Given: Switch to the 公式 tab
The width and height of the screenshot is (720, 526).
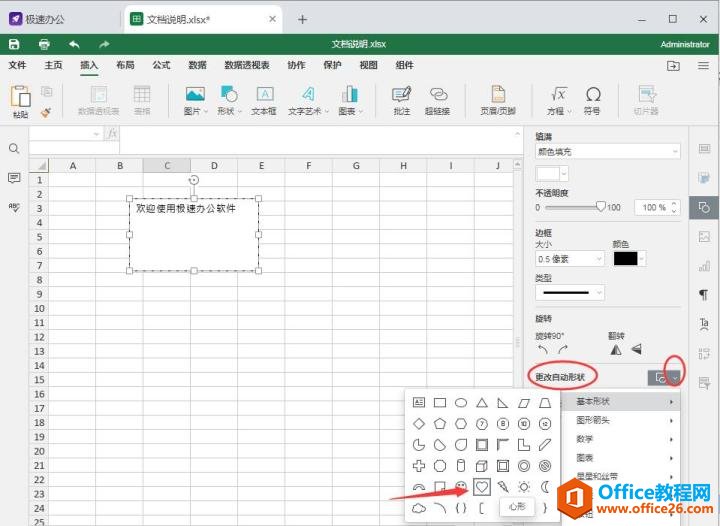Looking at the screenshot, I should click(161, 65).
